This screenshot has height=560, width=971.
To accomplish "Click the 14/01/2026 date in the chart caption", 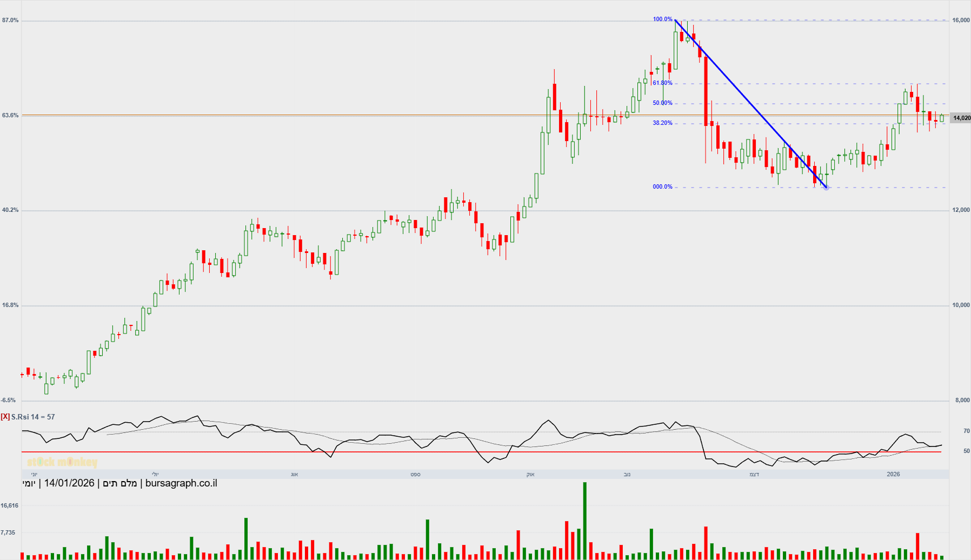I will pos(69,483).
